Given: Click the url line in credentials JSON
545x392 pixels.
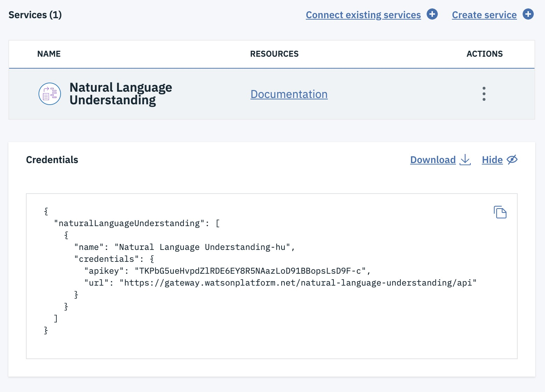Looking at the screenshot, I should (x=280, y=283).
